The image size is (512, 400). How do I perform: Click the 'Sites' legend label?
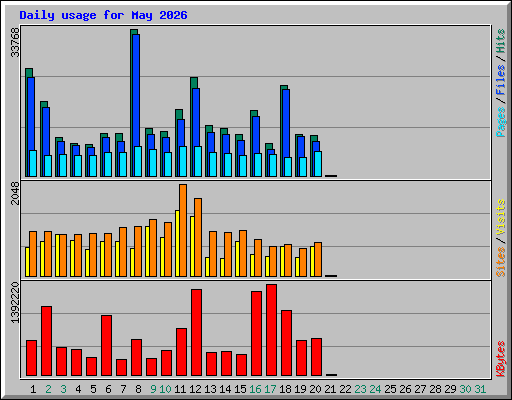(501, 262)
